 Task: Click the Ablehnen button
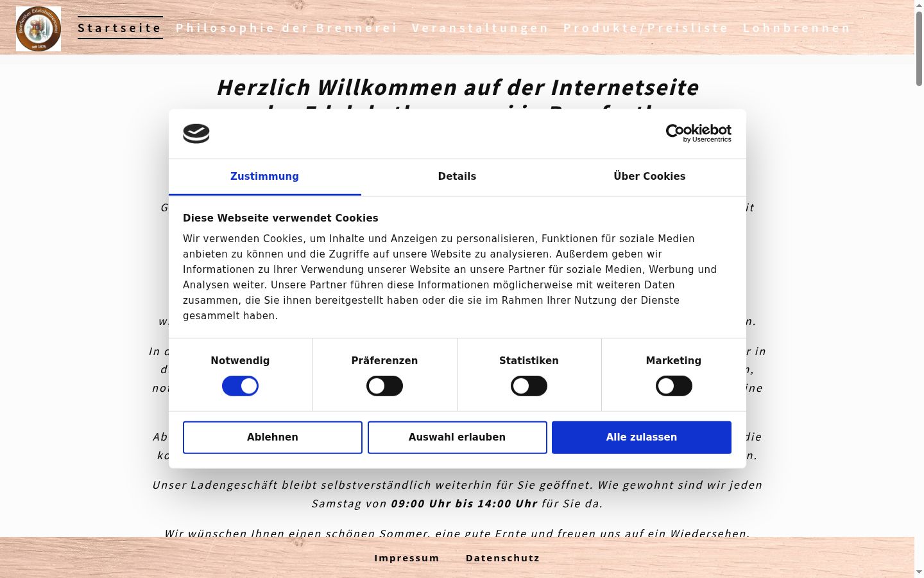click(273, 437)
